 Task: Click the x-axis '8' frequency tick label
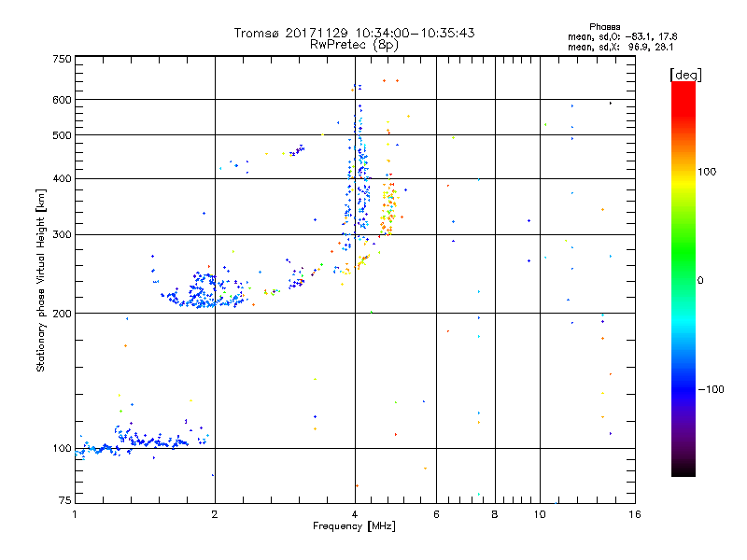click(495, 514)
